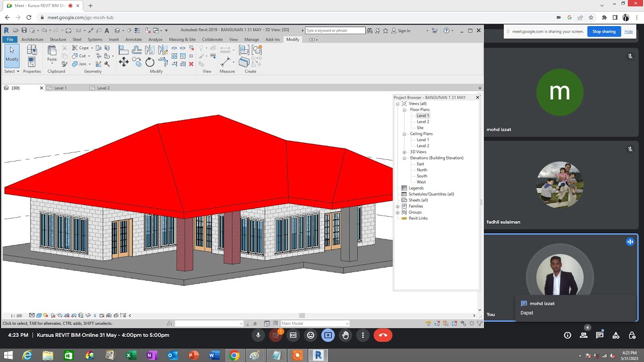
Task: Toggle captions in Meet controls
Action: point(293,335)
